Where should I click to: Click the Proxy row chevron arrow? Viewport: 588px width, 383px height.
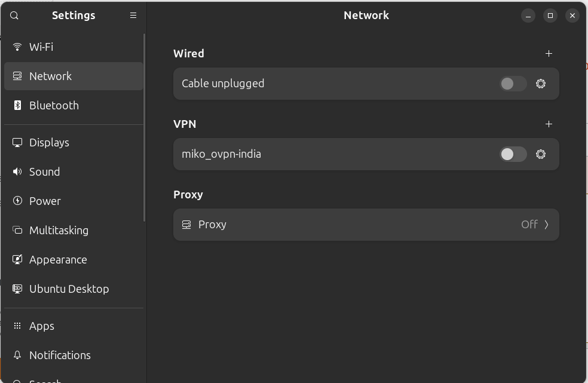(x=546, y=225)
